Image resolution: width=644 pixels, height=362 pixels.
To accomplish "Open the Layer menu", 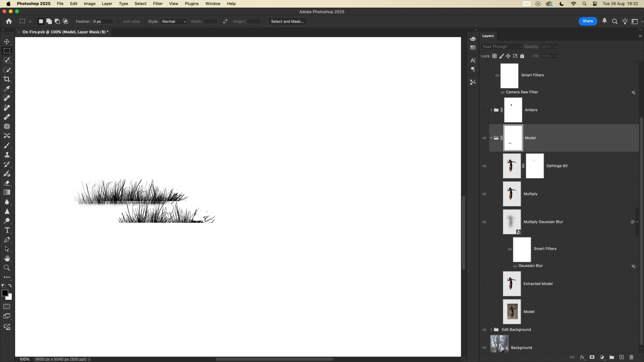I will pos(107,4).
